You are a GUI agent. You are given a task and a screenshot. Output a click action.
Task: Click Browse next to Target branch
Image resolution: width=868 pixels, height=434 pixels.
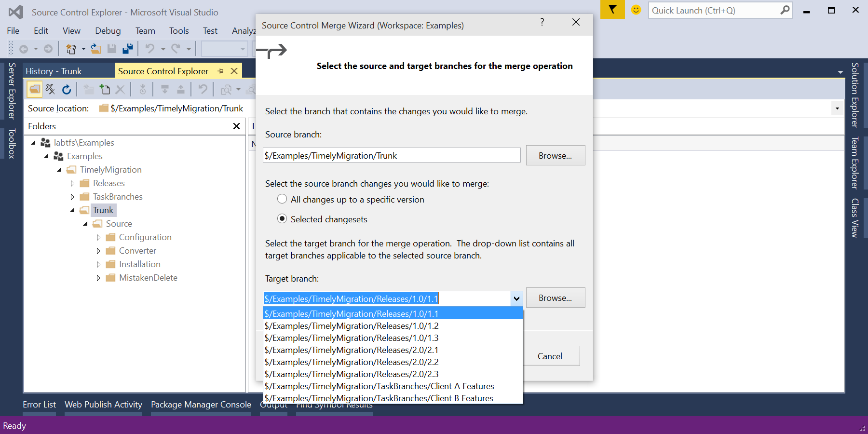pyautogui.click(x=555, y=298)
